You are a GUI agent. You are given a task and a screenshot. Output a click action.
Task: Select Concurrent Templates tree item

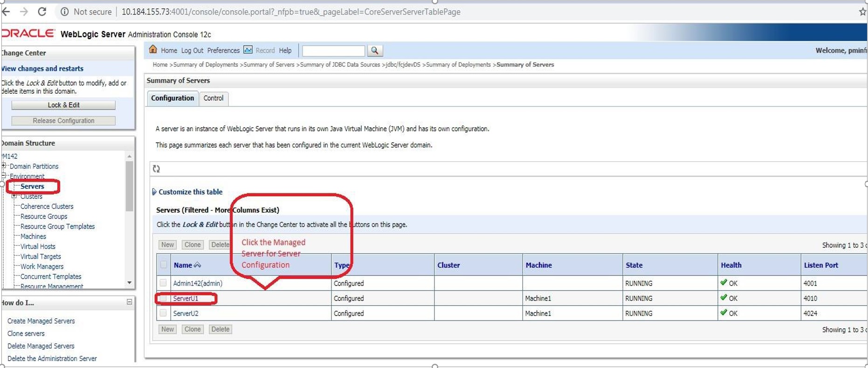tap(51, 277)
